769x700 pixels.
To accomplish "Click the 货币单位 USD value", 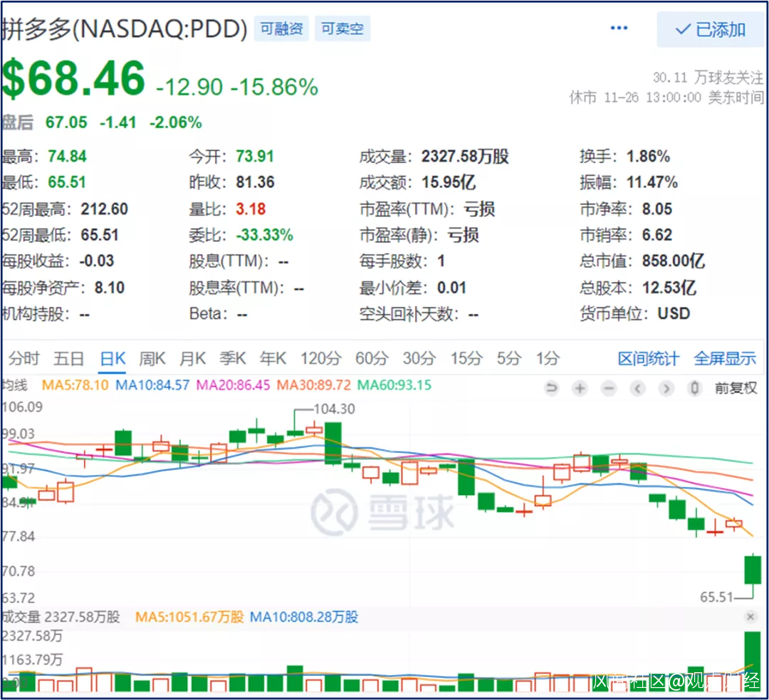I will [x=674, y=313].
